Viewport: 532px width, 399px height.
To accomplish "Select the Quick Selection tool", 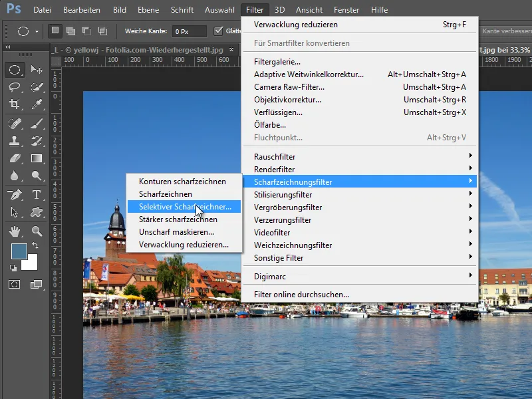I will click(37, 87).
